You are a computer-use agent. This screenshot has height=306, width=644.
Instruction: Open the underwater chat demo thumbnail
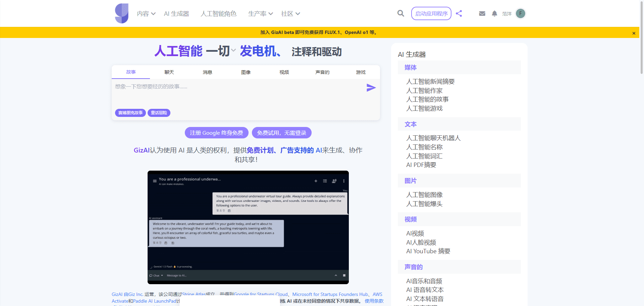click(x=248, y=227)
